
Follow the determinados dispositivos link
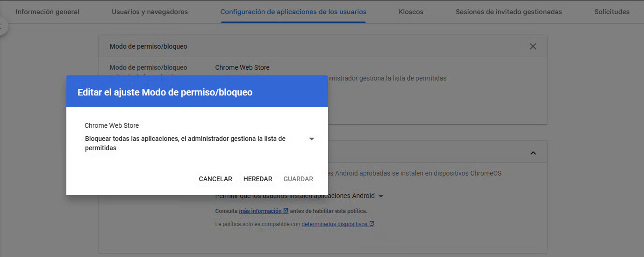tap(334, 224)
